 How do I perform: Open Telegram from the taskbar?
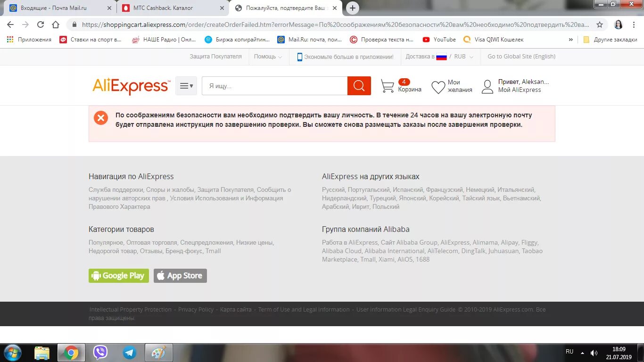(x=129, y=353)
